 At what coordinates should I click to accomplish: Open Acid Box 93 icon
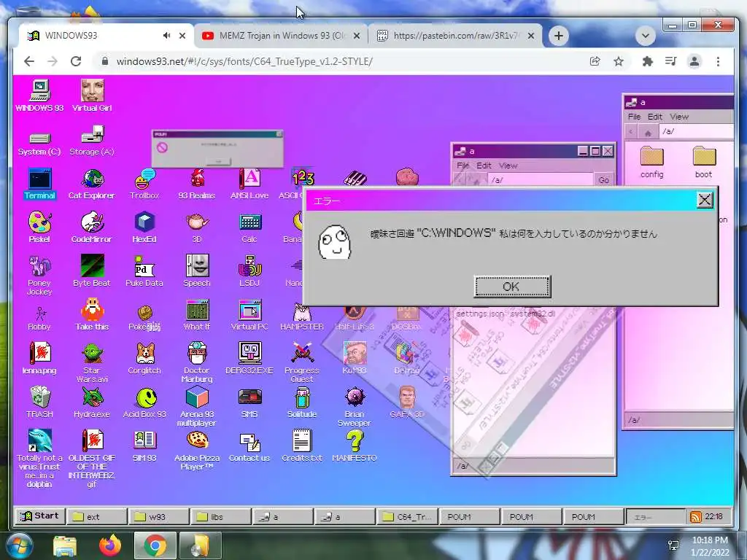(x=144, y=402)
